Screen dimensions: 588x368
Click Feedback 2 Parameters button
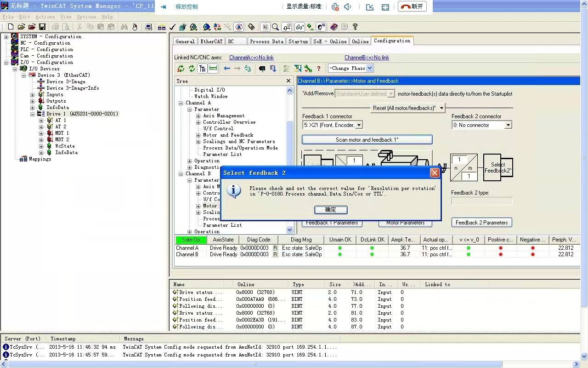point(481,223)
